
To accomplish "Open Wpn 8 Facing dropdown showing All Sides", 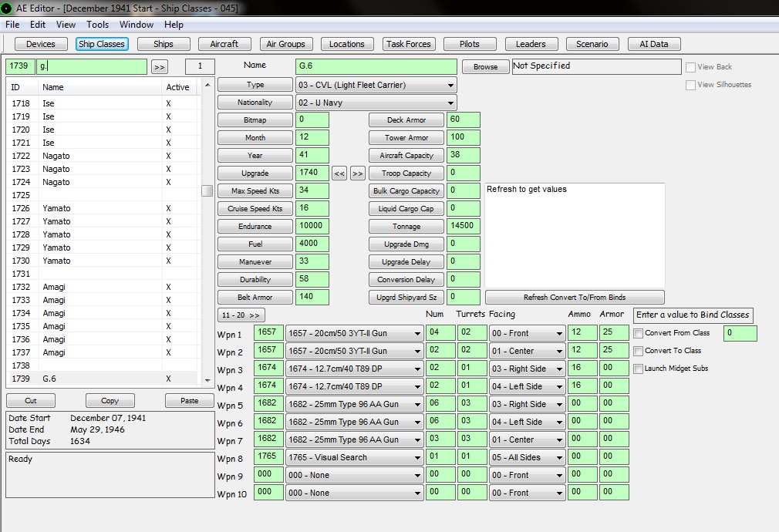I will [x=527, y=457].
